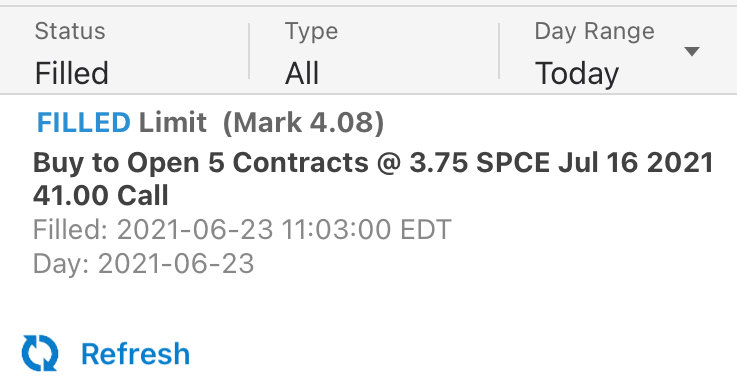The width and height of the screenshot is (737, 384).
Task: Open the Type filter showing All
Action: [374, 51]
